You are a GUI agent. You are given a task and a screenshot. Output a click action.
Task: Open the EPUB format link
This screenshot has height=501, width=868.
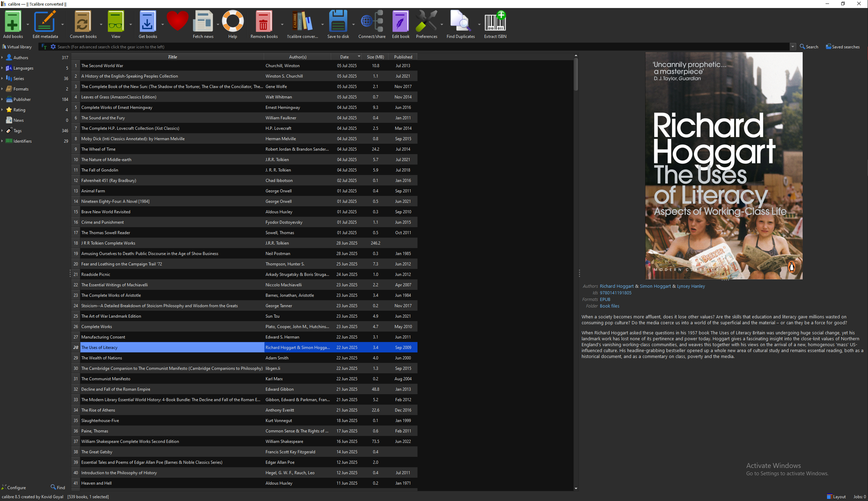tap(605, 299)
